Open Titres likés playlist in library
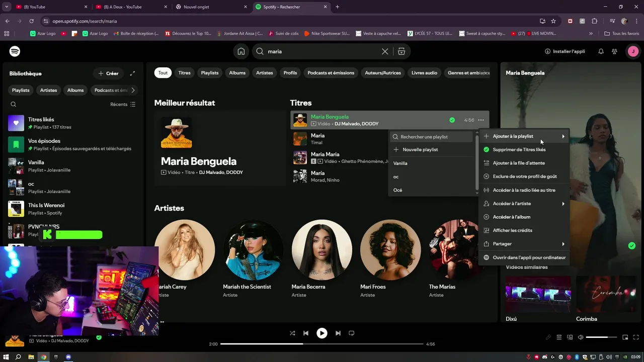 coord(73,123)
